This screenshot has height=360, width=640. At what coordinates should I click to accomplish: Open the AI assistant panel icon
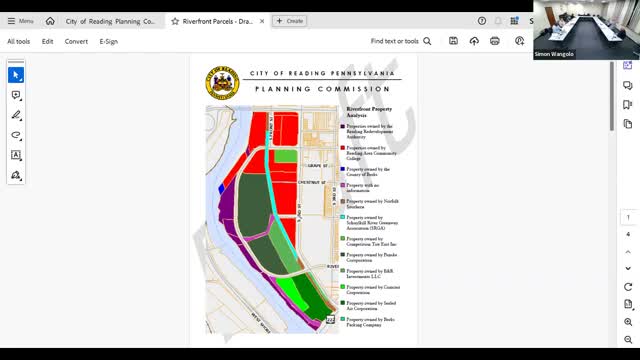(x=628, y=65)
